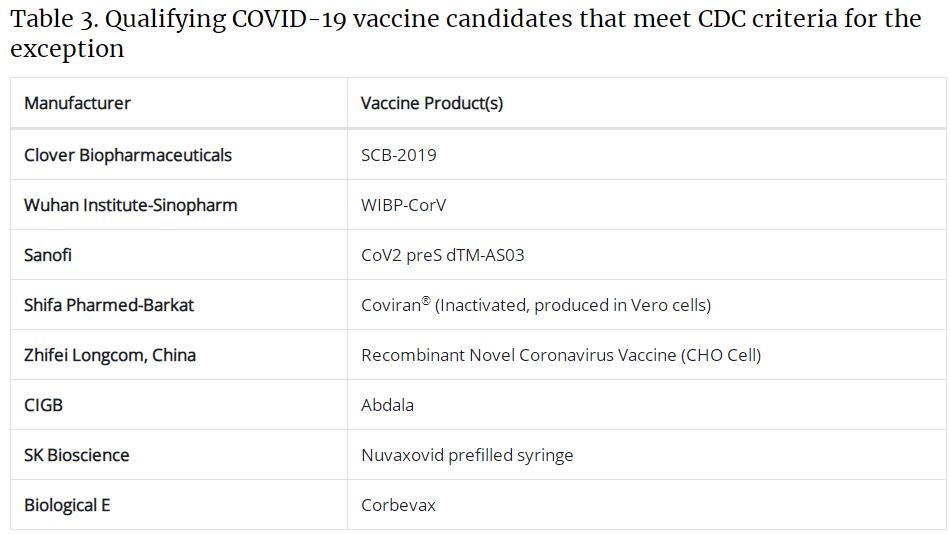Select the Vaccine Product(s) column header

click(x=431, y=103)
